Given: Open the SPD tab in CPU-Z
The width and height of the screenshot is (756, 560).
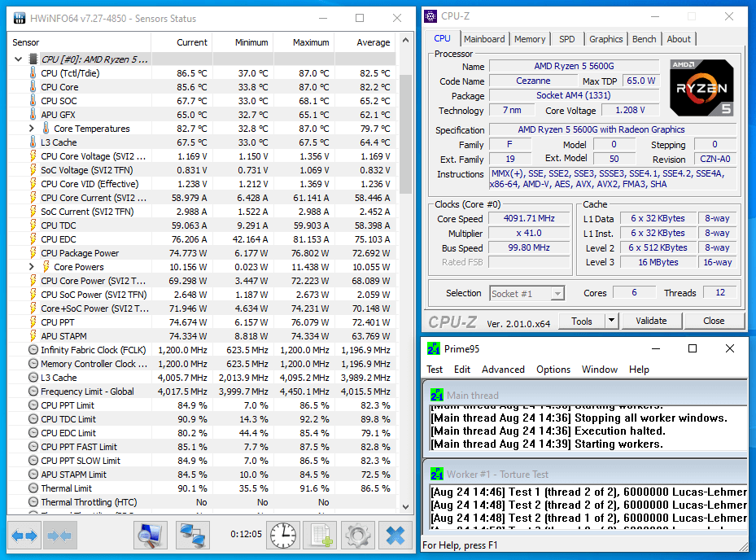Looking at the screenshot, I should pos(567,39).
